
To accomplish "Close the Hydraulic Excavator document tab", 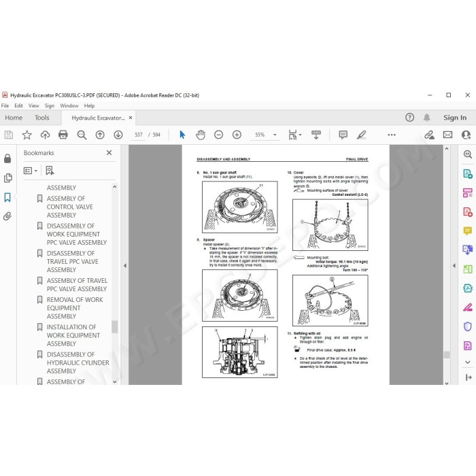I will [x=131, y=118].
